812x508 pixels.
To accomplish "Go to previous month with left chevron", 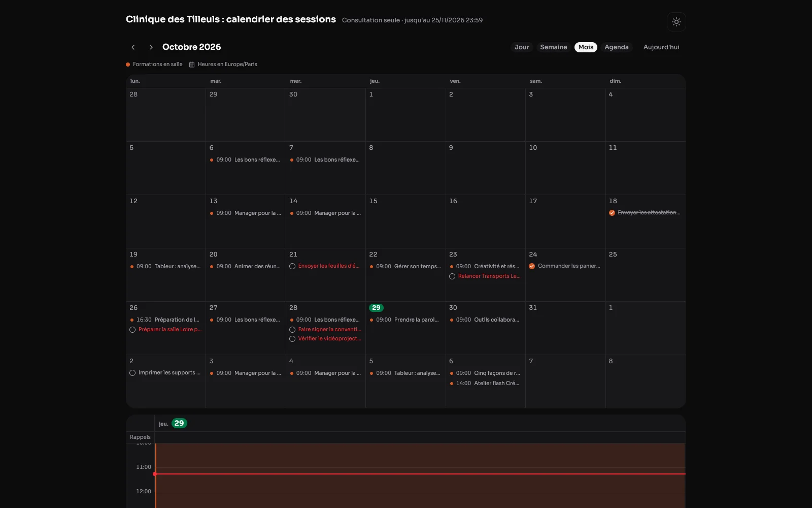I will coord(133,47).
